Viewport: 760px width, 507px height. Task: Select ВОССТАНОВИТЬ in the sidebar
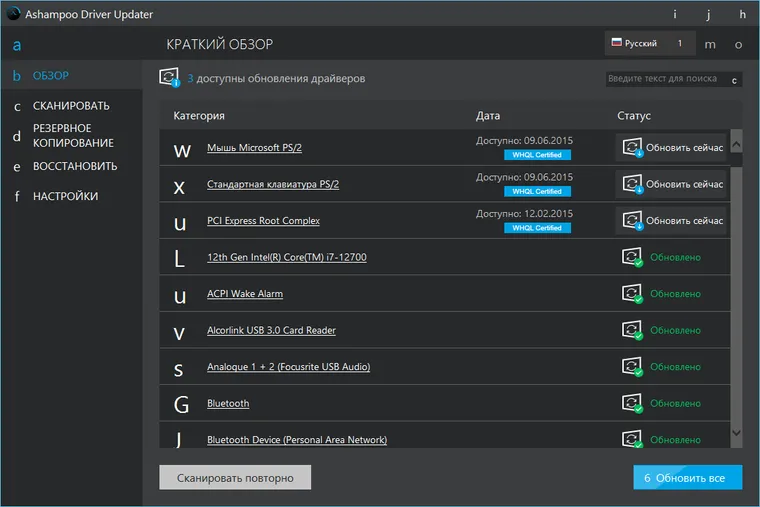click(x=72, y=166)
